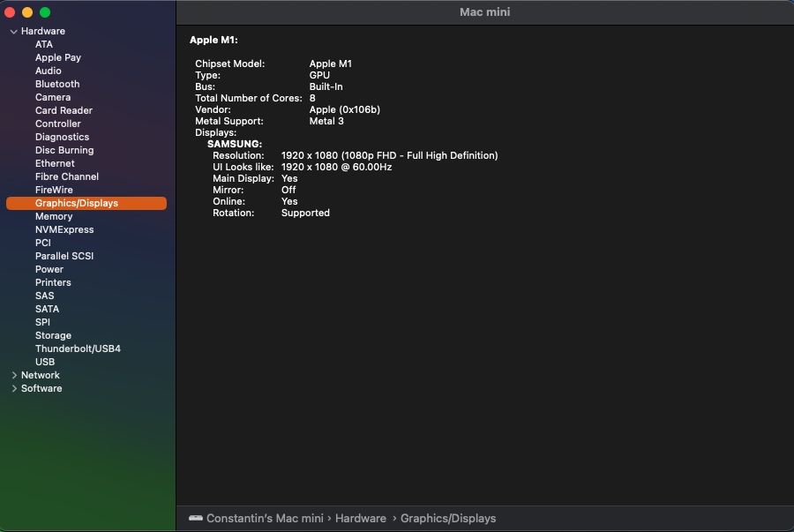Select Card Reader in the sidebar
The image size is (794, 532).
(x=64, y=110)
